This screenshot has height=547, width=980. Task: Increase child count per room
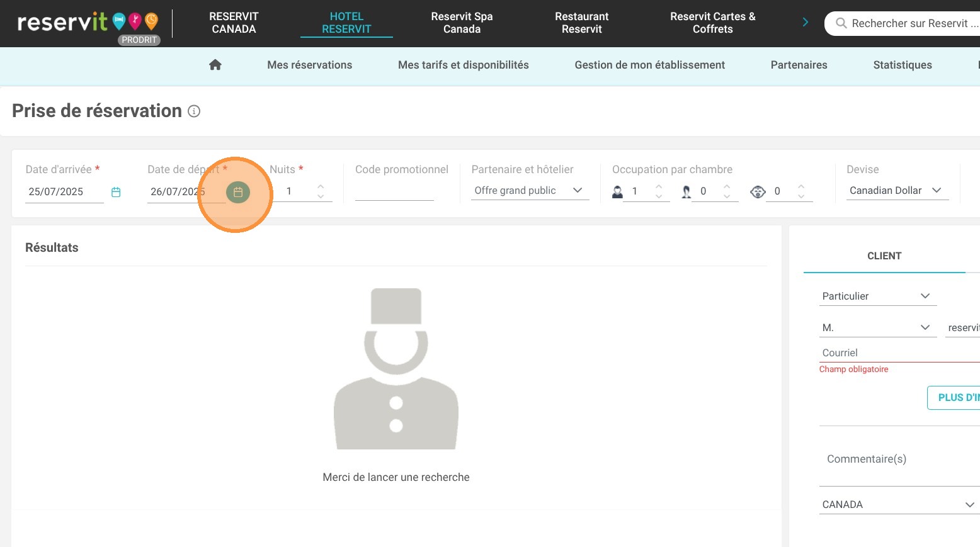point(727,186)
